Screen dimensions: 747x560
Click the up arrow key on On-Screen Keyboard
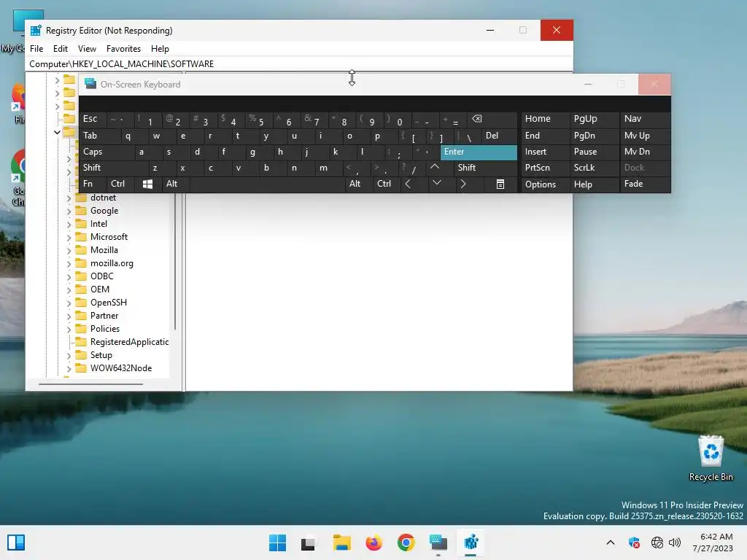coord(435,168)
